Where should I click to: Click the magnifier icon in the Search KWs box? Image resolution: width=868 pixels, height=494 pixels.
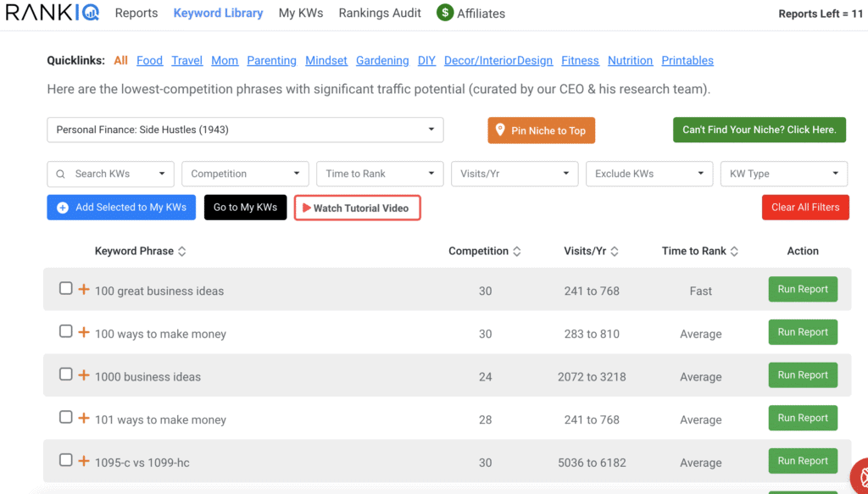click(59, 174)
